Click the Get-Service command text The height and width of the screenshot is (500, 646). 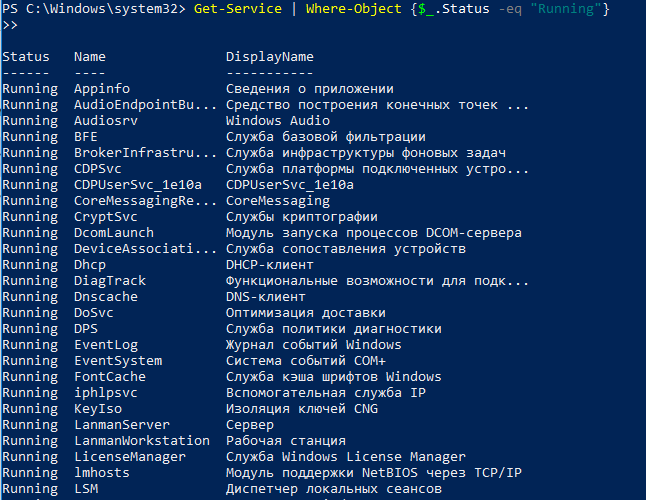tap(238, 9)
